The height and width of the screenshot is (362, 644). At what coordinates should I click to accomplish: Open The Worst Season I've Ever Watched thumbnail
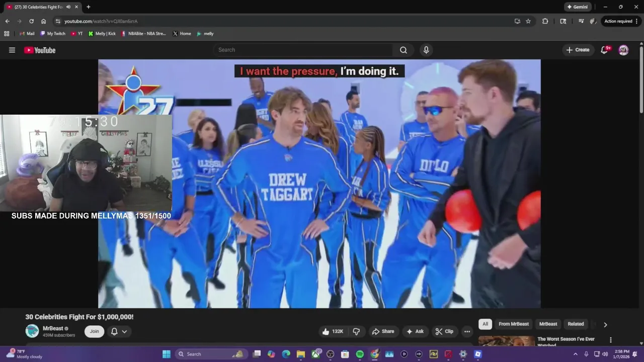pos(506,341)
